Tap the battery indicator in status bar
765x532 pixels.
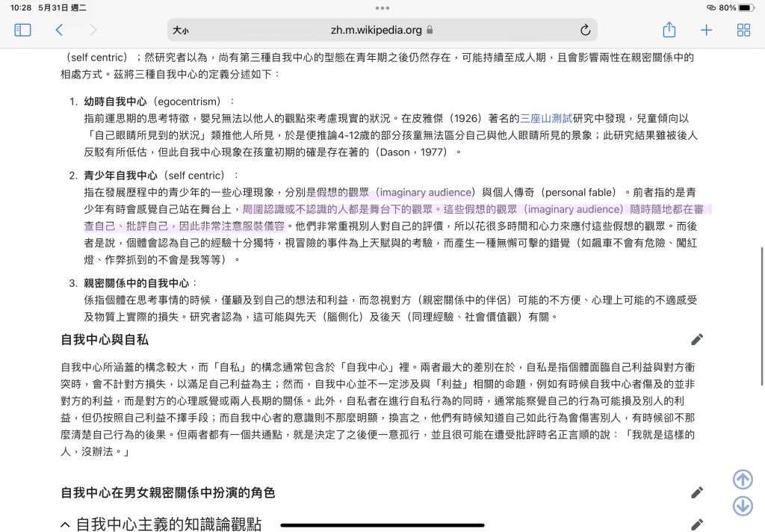(746, 7)
